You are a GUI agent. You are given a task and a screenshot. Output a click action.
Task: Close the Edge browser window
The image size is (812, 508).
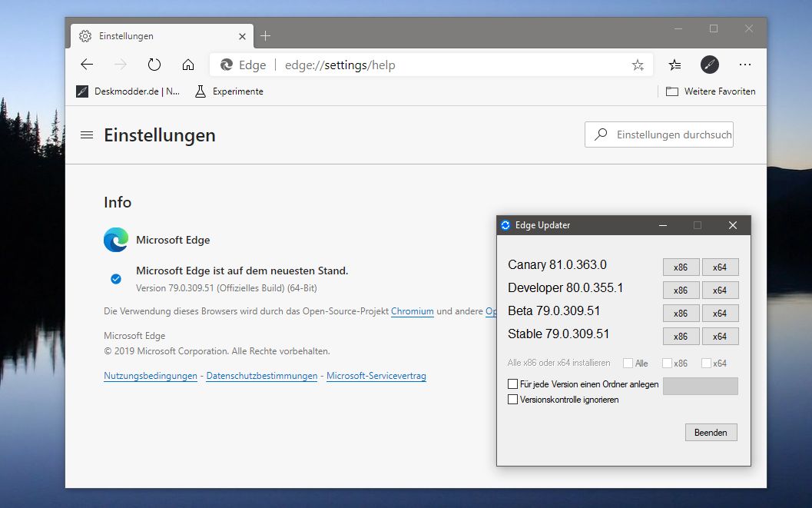tap(749, 28)
